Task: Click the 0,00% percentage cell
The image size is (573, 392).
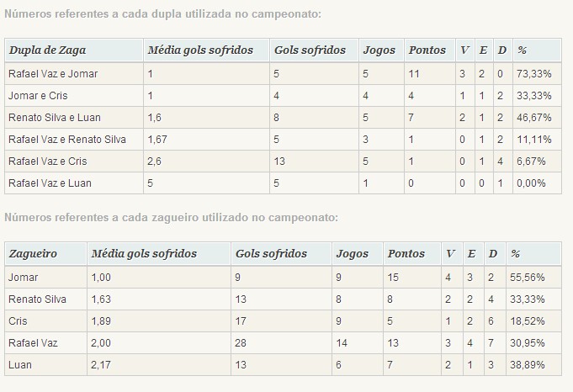Action: (530, 183)
